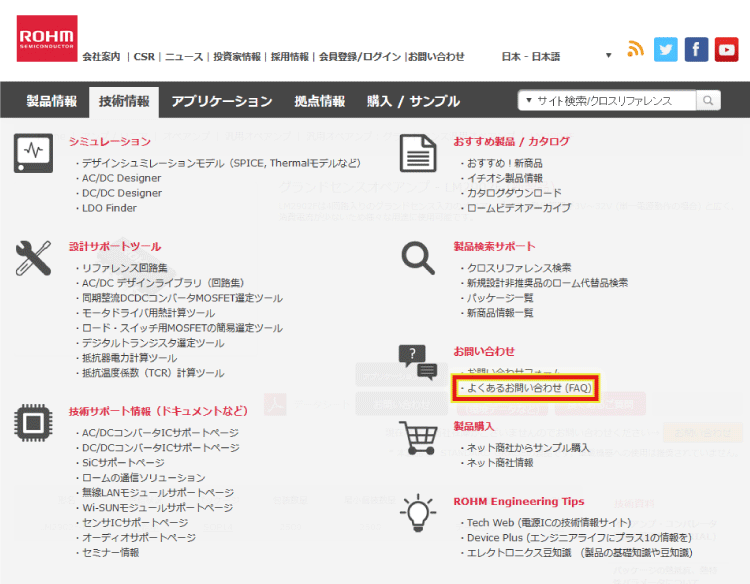The width and height of the screenshot is (750, 584).
Task: Open ROHM's Facebook page icon
Action: (x=696, y=49)
